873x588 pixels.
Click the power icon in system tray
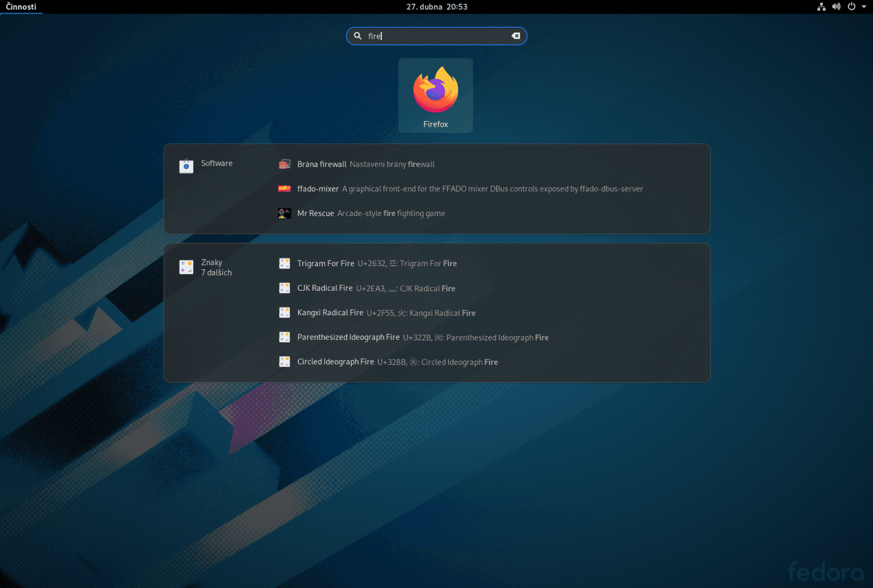click(851, 7)
